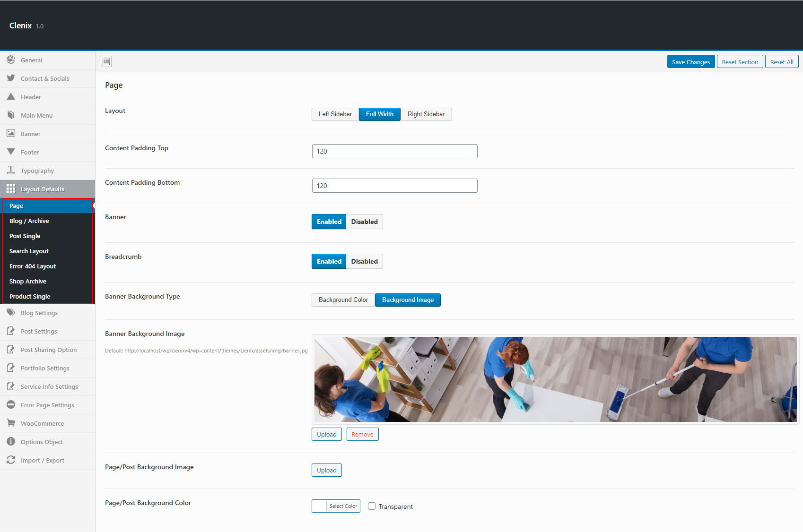
Task: Choose Background Image banner type
Action: coord(408,300)
